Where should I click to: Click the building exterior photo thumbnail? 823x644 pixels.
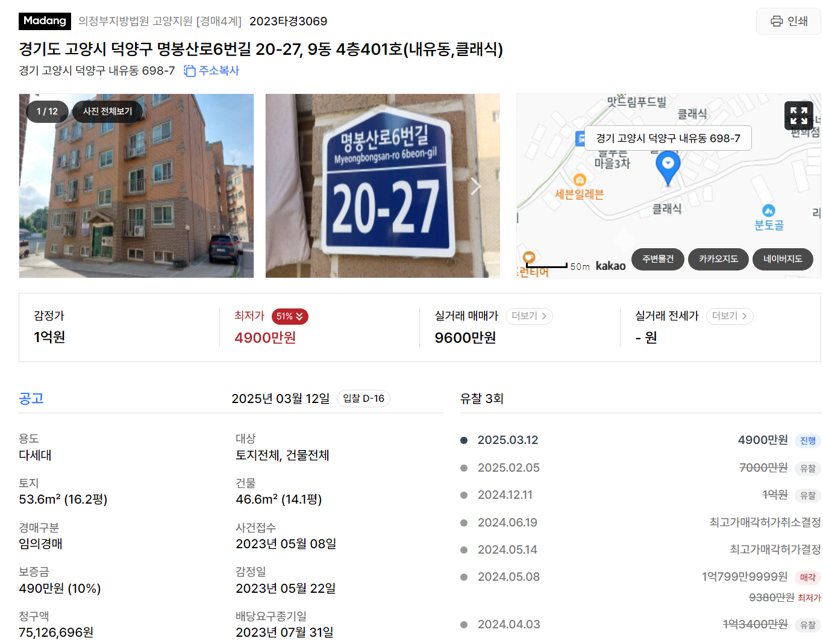pos(136,186)
